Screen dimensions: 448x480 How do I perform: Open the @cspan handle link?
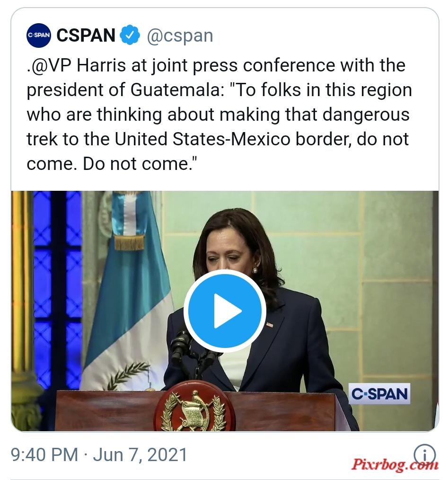click(x=180, y=36)
